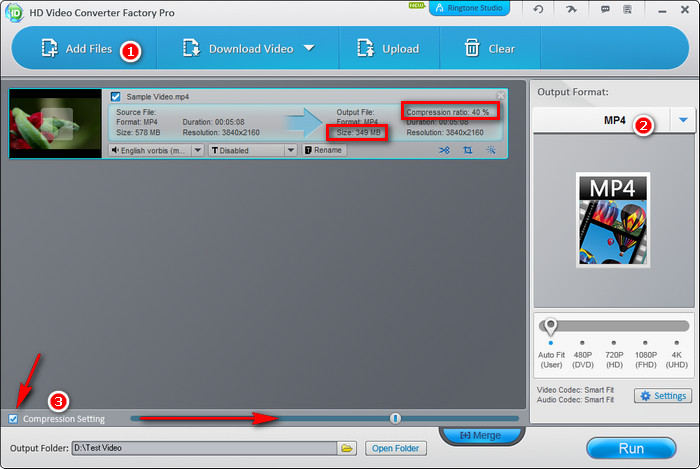Open Ringtone Studio

point(469,8)
